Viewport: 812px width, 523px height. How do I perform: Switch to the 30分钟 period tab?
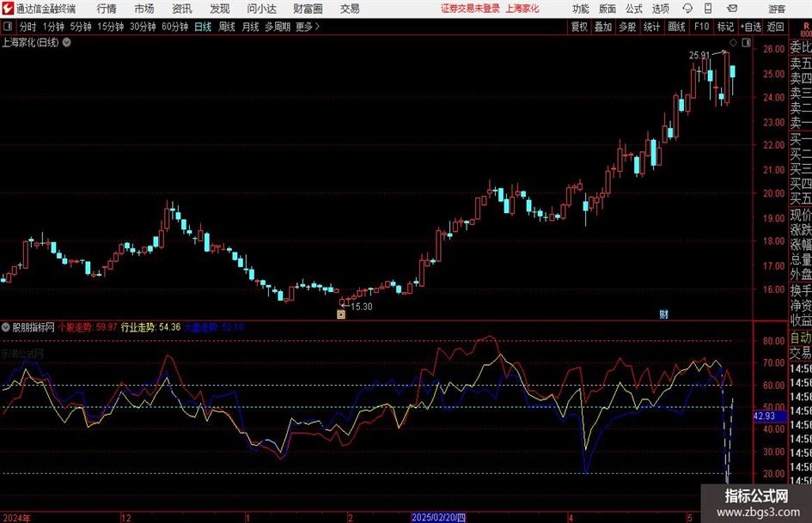click(x=143, y=27)
